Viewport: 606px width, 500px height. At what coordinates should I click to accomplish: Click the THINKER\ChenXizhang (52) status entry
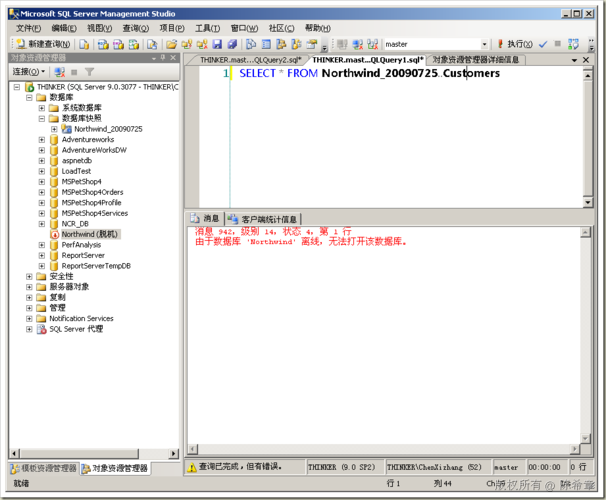[434, 467]
